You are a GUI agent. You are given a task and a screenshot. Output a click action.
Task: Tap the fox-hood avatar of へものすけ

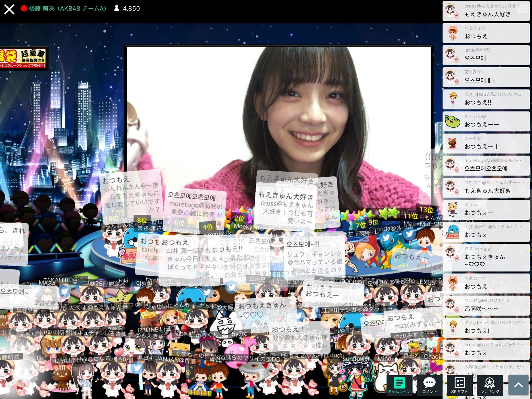[x=452, y=33]
